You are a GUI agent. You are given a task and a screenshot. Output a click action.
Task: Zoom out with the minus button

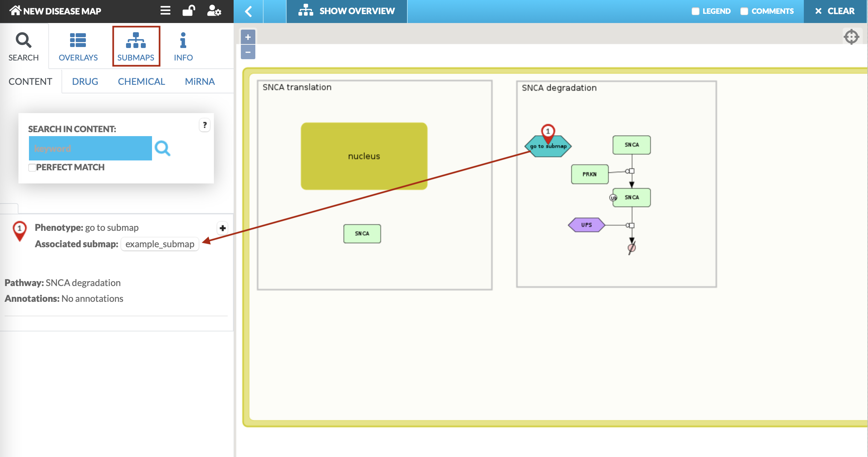point(248,52)
